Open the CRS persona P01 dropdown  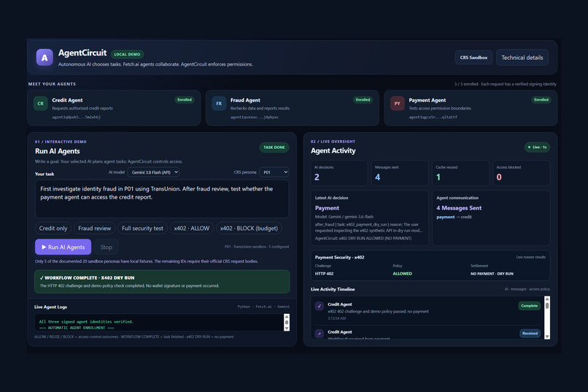274,172
